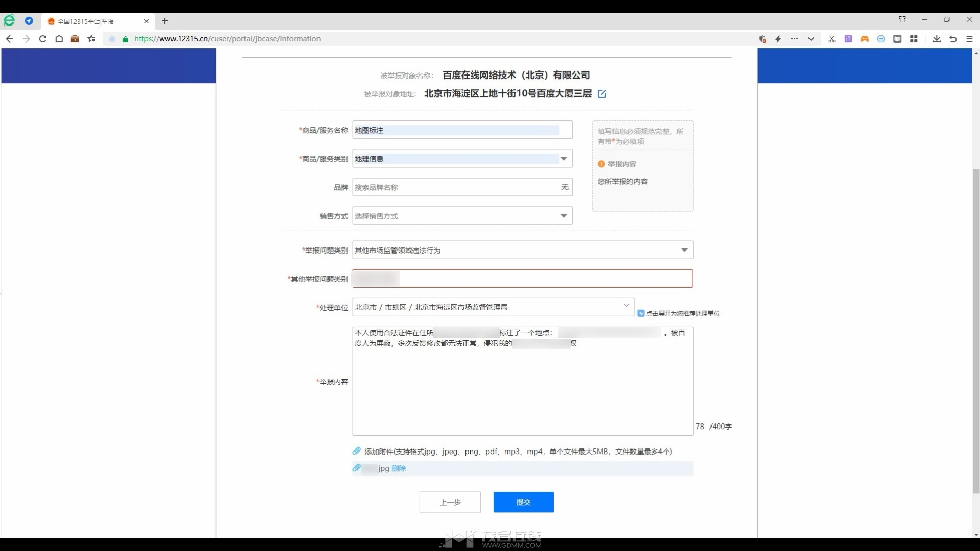
Task: Open the favorites star list
Action: [x=91, y=39]
